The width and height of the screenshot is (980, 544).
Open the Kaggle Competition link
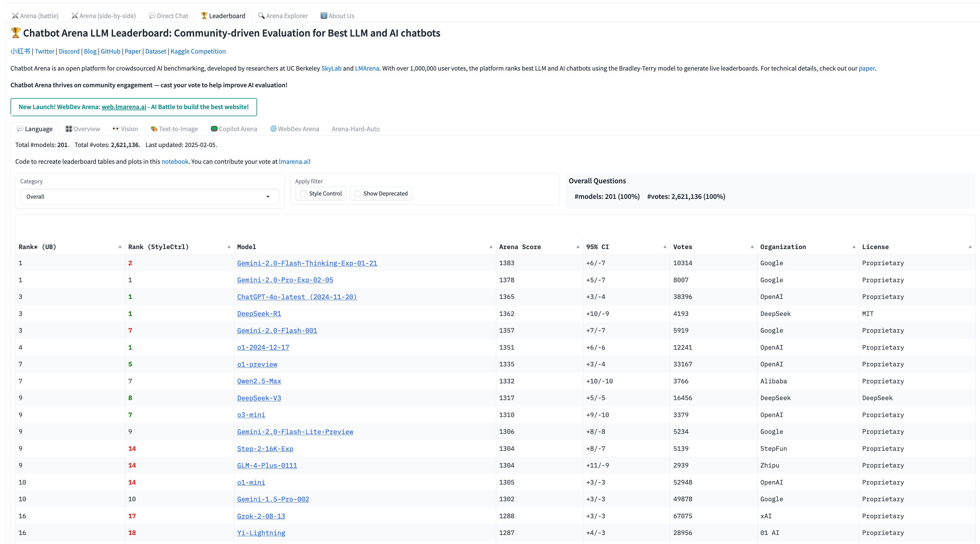point(198,51)
